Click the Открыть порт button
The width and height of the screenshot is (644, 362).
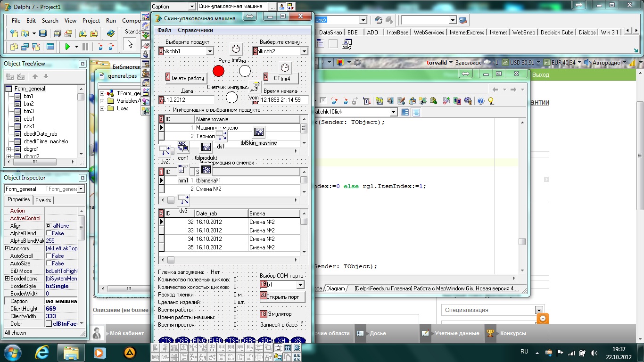coord(282,297)
